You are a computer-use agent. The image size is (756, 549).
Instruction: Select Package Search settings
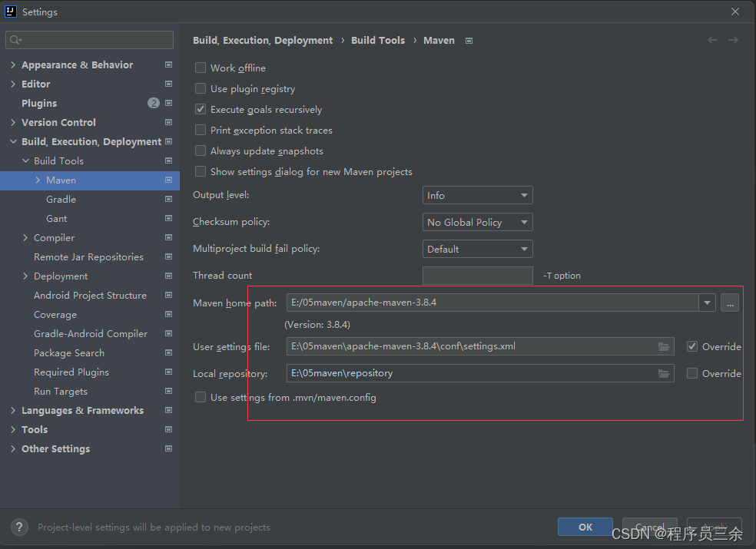[x=69, y=353]
